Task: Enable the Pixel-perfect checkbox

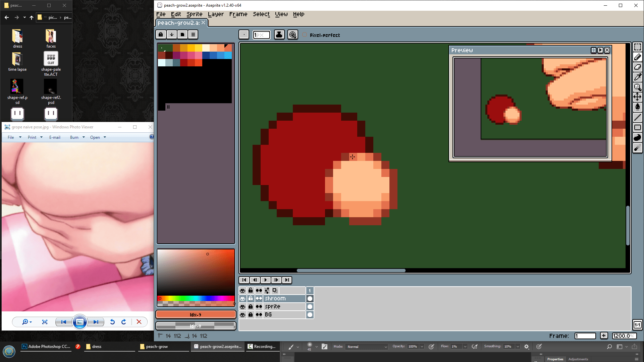Action: 305,35
